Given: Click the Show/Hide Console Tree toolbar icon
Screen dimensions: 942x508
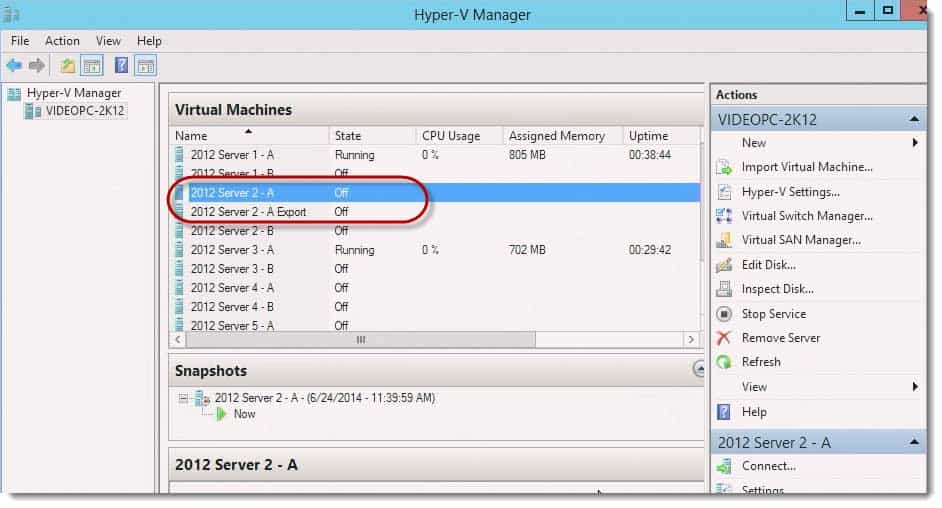Looking at the screenshot, I should click(x=92, y=65).
